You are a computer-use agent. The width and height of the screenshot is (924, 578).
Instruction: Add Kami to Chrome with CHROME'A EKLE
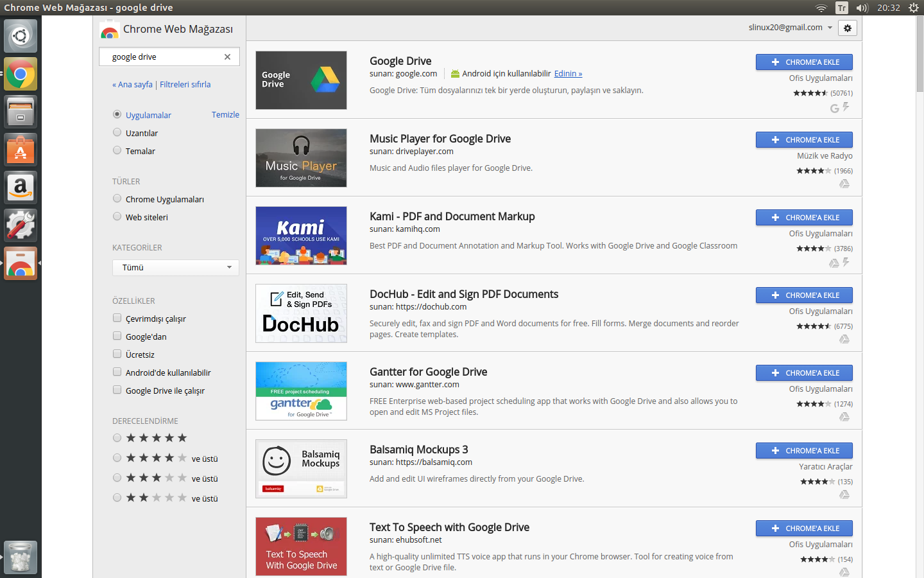(x=804, y=218)
